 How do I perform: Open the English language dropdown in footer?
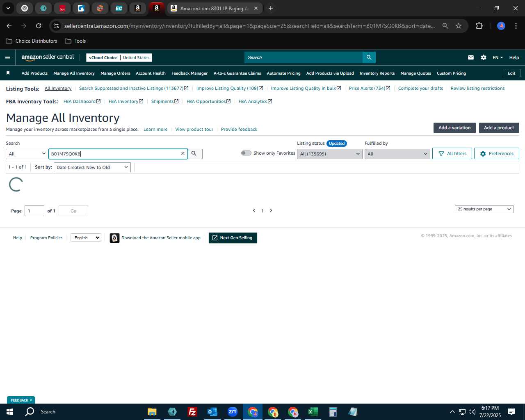click(x=86, y=237)
